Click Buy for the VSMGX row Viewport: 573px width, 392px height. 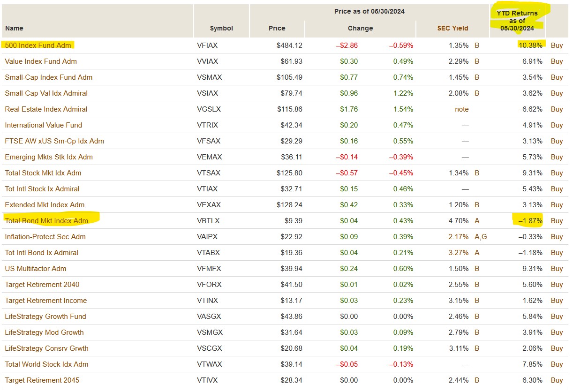tap(557, 332)
